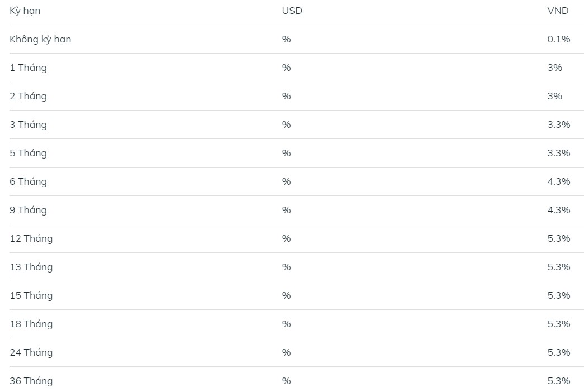Click the VND column header

click(x=558, y=11)
